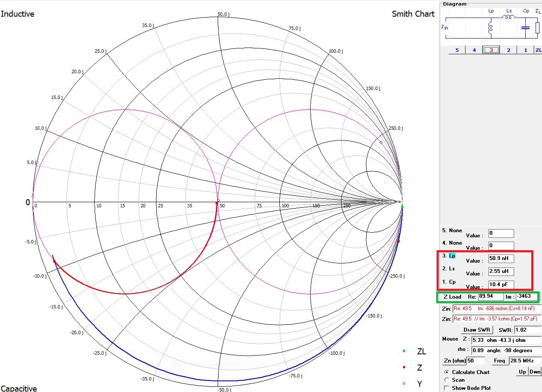Click the Zn (ohm) button
Screen dimensions: 542x392
(x=453, y=361)
